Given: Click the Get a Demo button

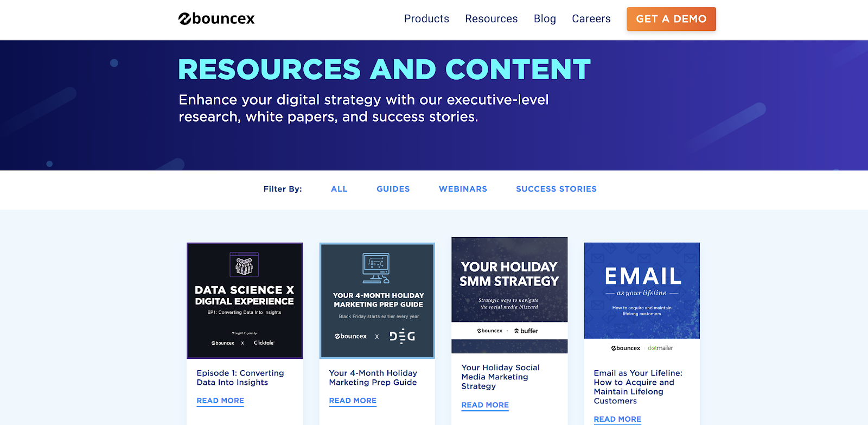Looking at the screenshot, I should point(671,19).
